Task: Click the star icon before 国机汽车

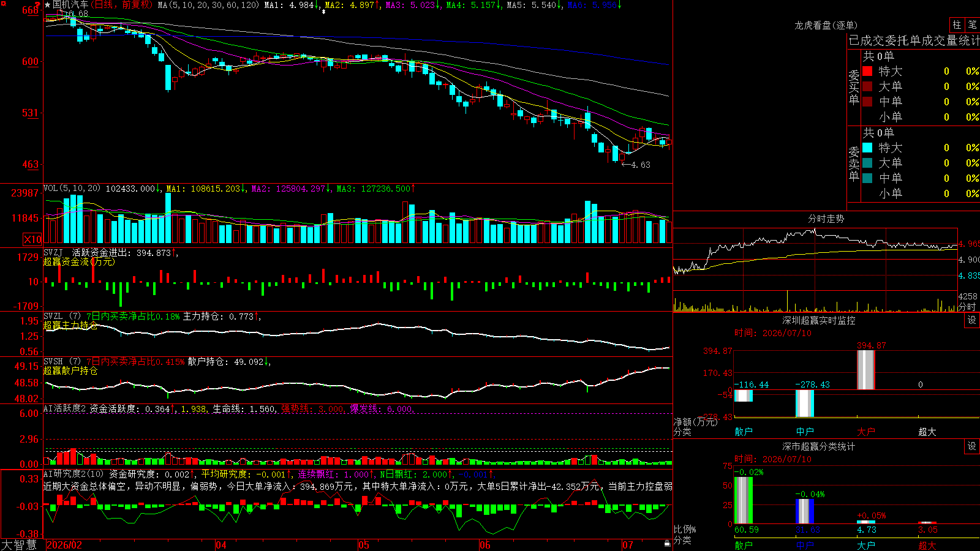Action: click(x=48, y=5)
